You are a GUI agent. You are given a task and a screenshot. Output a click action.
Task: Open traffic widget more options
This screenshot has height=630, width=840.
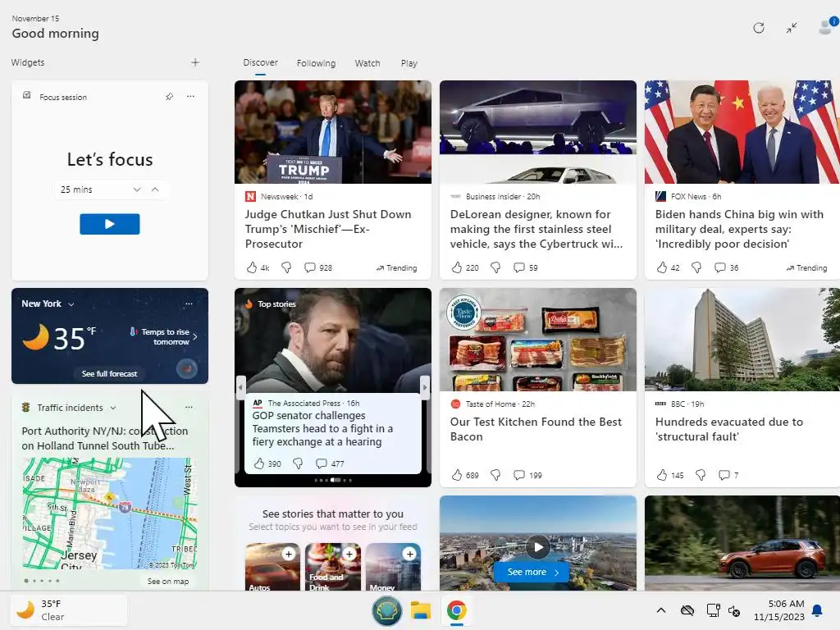(189, 407)
